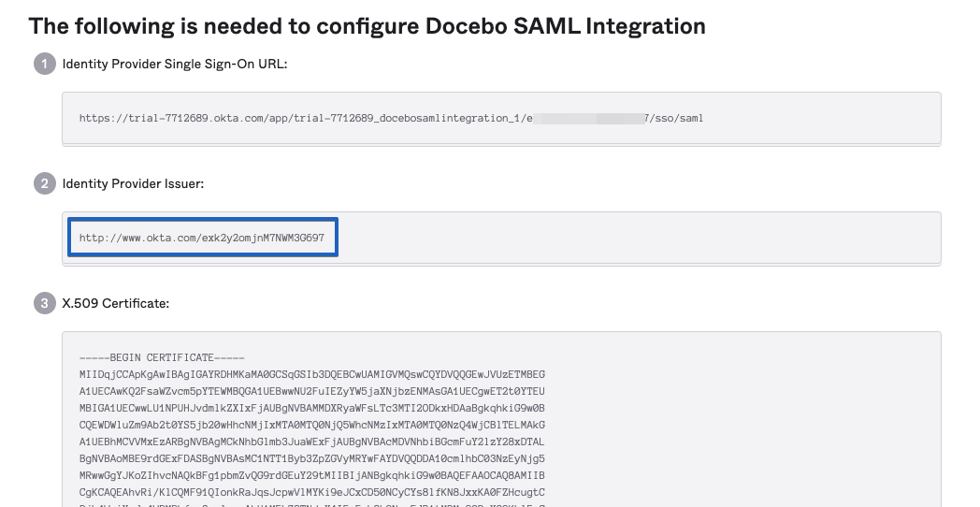Click the certificate line starting with CgKCAQEAhvRi
Viewport: 980px width, 507px height.
pos(311,492)
